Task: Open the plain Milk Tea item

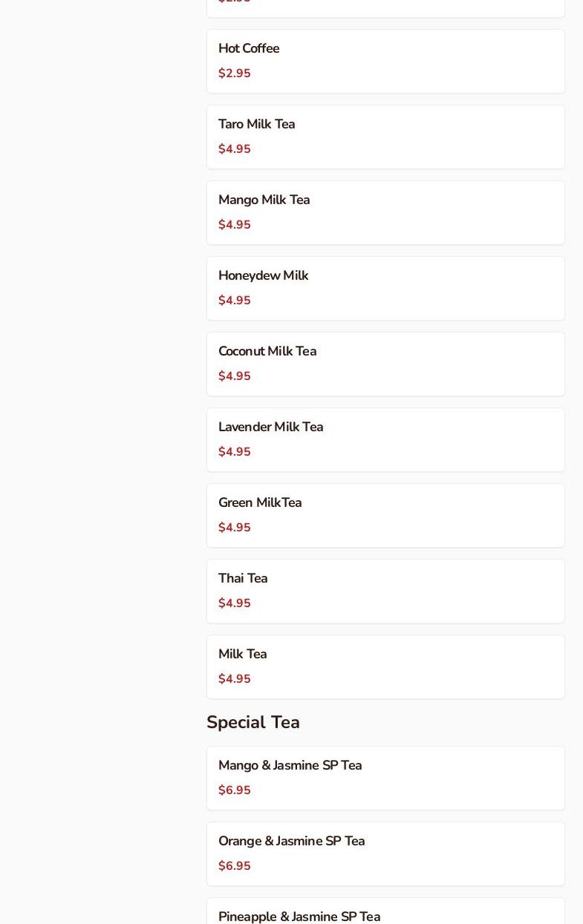Action: tap(385, 666)
